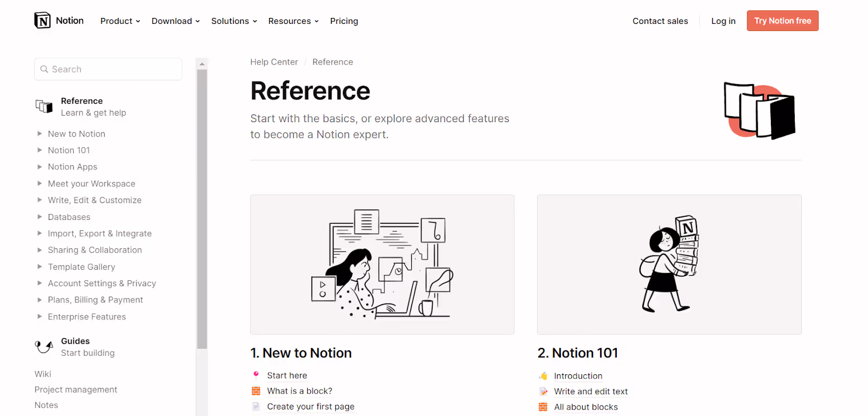Open the New to Notion card illustration
Image resolution: width=868 pixels, height=416 pixels.
pos(382,264)
